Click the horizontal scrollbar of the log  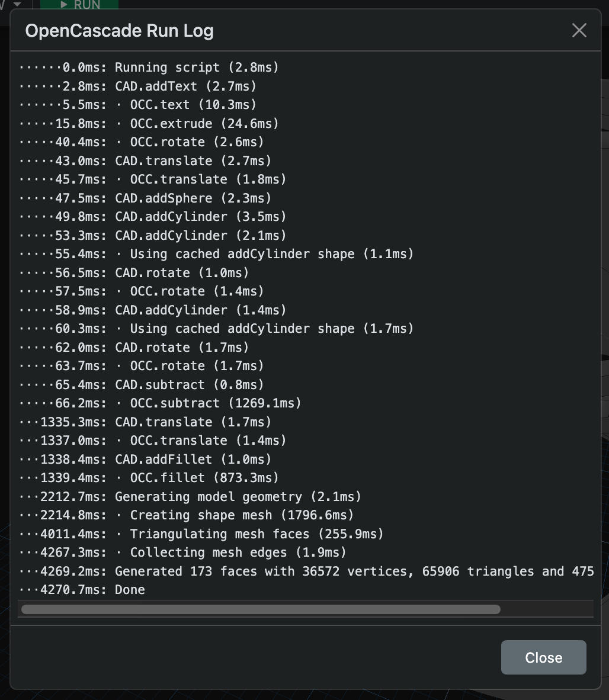click(x=261, y=609)
